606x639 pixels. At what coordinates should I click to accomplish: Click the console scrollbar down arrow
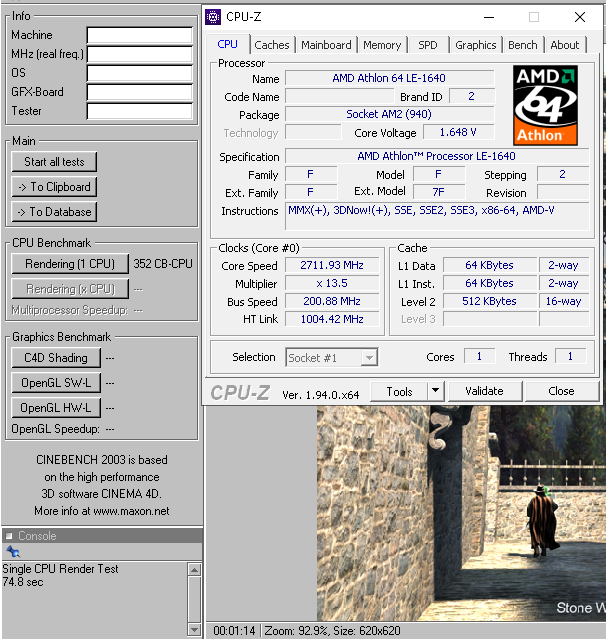click(x=194, y=629)
